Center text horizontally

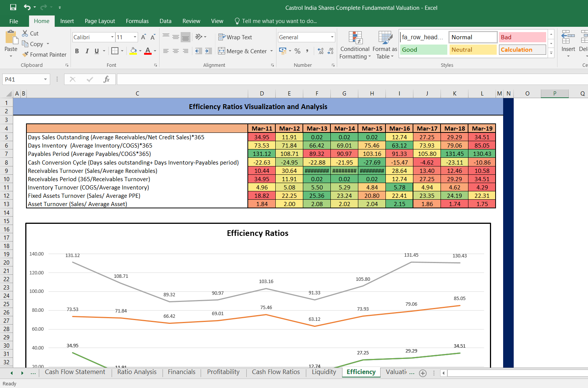pyautogui.click(x=176, y=51)
